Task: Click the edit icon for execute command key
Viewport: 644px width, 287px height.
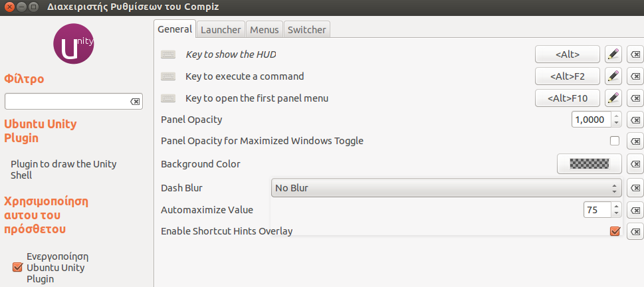Action: click(x=613, y=76)
